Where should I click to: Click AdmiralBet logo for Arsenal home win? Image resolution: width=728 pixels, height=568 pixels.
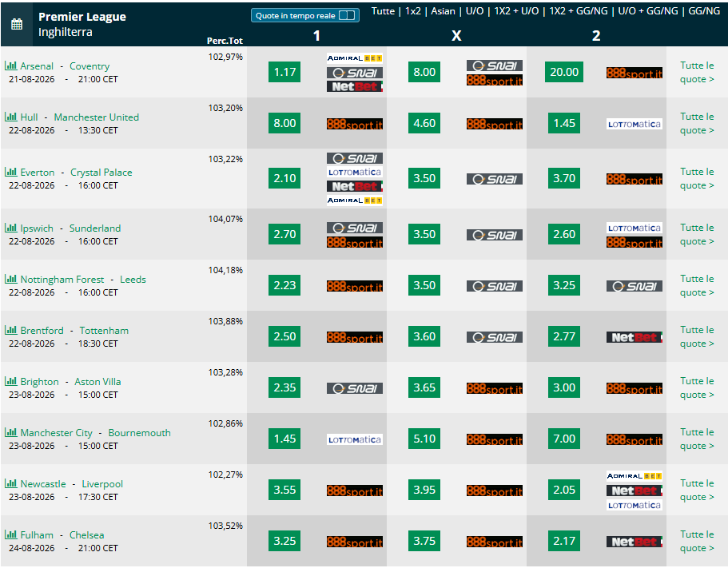(x=355, y=58)
